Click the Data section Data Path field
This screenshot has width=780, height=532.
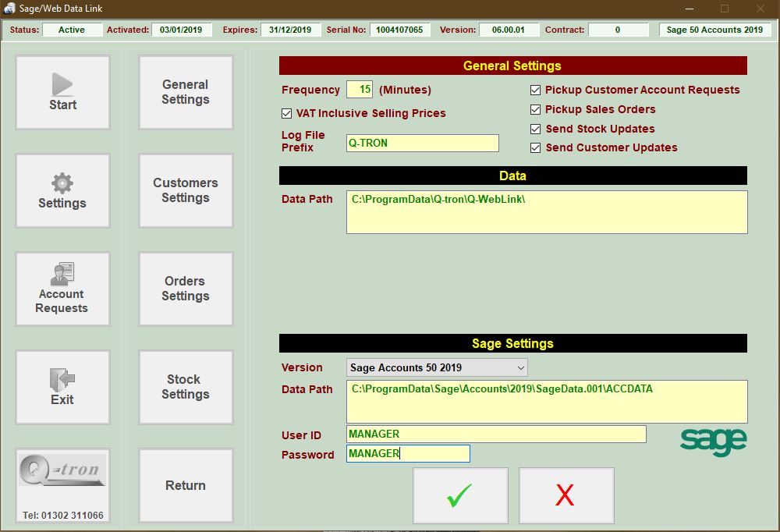click(547, 212)
